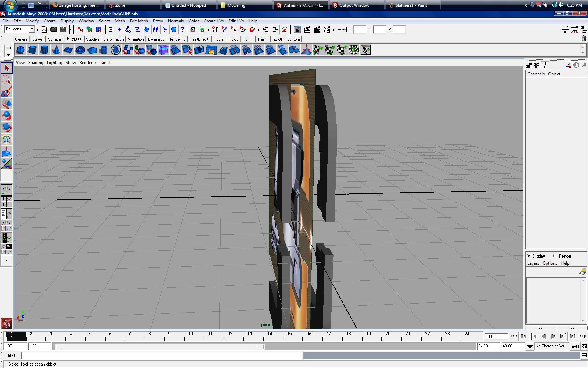Toggle snap to curves
Viewport: 588px width, 368px height.
(224, 30)
